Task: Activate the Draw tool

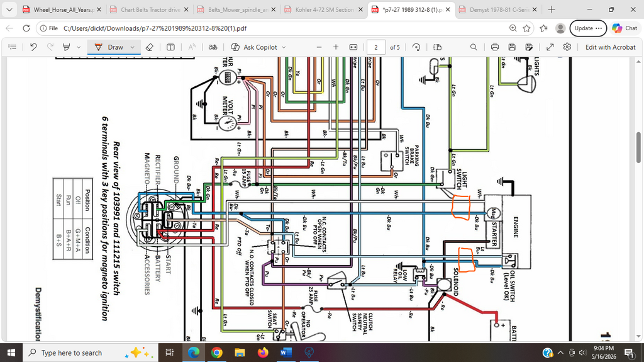Action: tap(109, 47)
